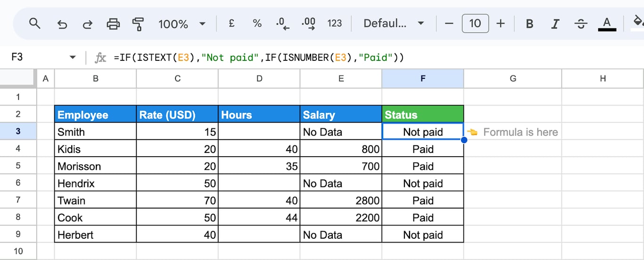This screenshot has width=644, height=260.
Task: Click the fx function icon
Action: pos(100,58)
